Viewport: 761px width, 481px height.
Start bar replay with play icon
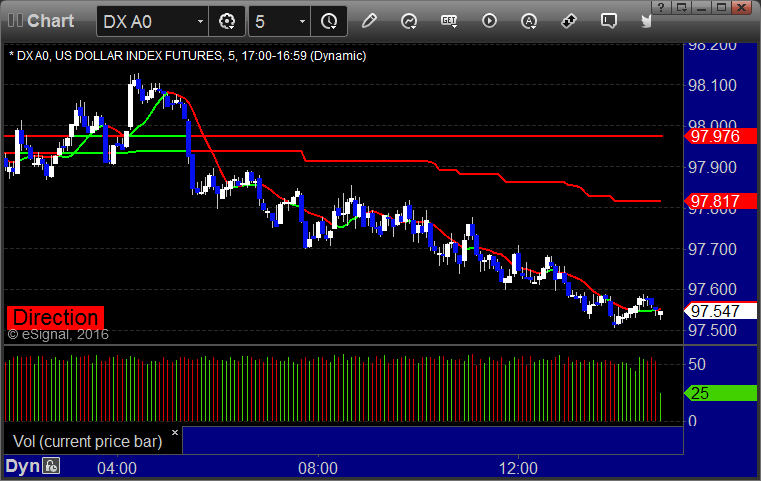[x=489, y=21]
